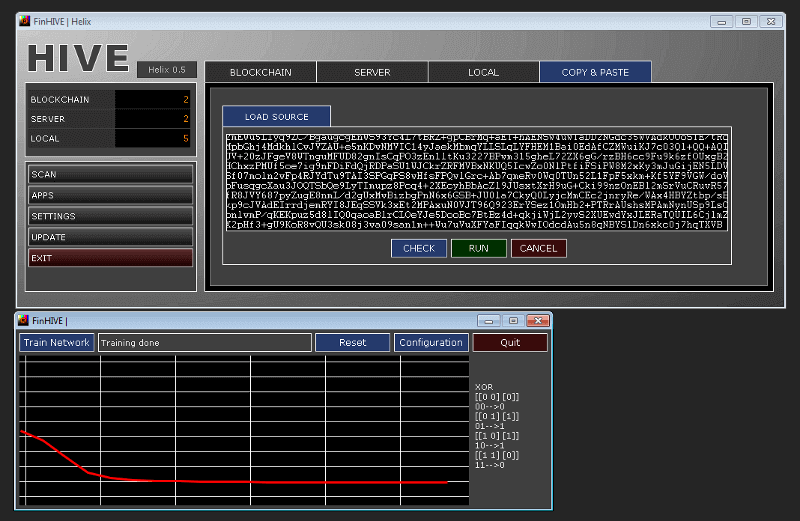
Task: Reset the network training
Action: 353,342
